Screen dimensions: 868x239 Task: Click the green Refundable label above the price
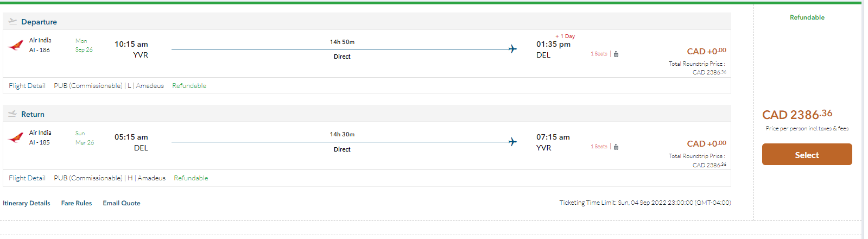pyautogui.click(x=807, y=17)
